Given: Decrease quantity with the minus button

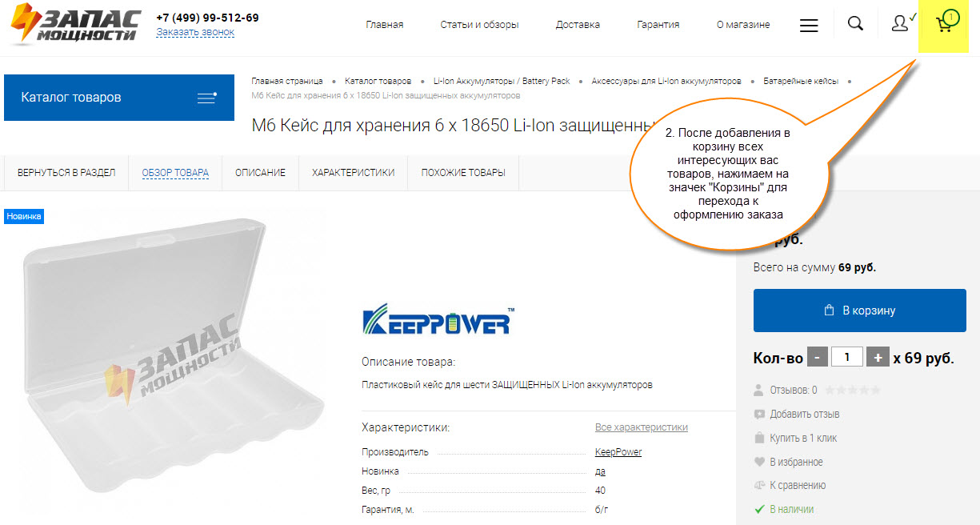Looking at the screenshot, I should click(x=817, y=358).
